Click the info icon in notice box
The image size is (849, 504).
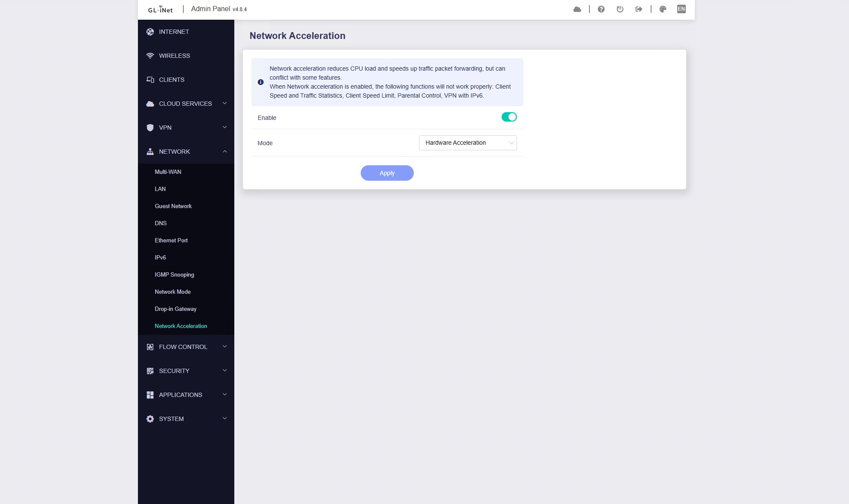260,82
